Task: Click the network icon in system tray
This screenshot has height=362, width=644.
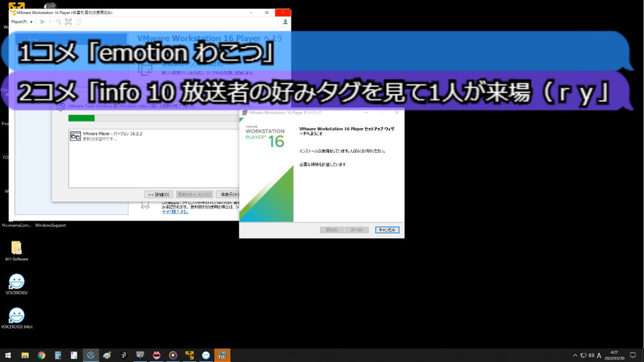Action: (583, 355)
